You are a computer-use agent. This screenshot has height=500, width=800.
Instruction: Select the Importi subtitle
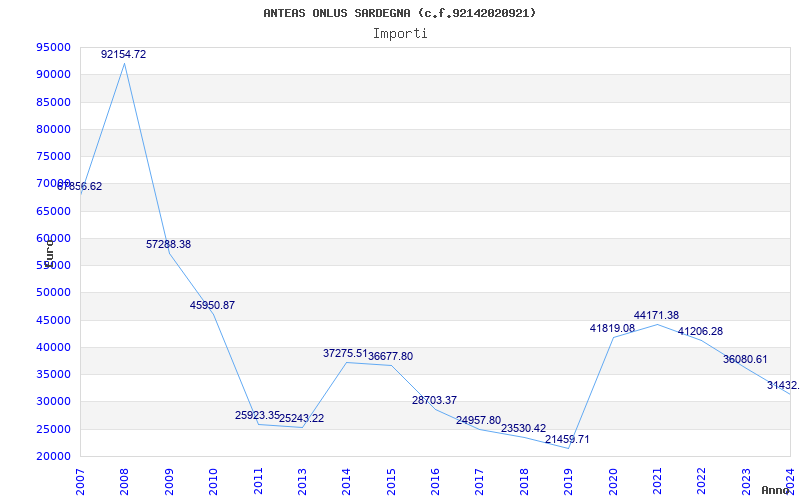click(400, 34)
